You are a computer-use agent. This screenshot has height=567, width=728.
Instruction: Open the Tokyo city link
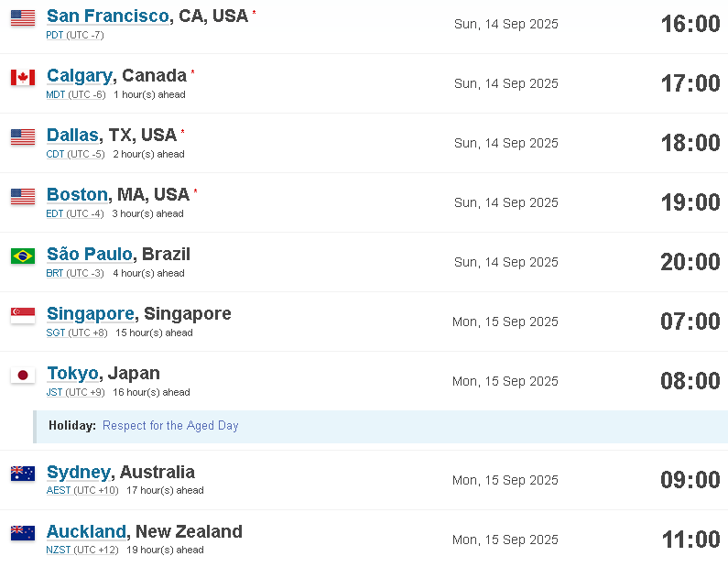(x=72, y=374)
